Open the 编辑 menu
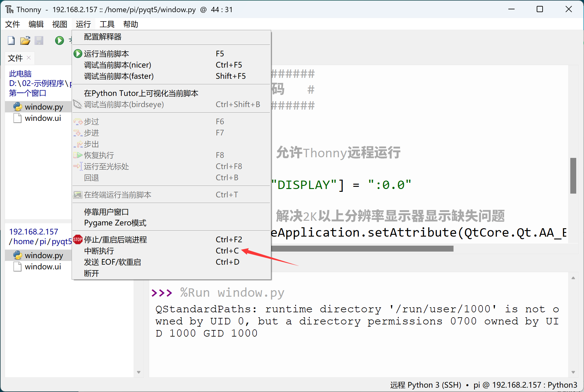584x392 pixels. pos(36,24)
